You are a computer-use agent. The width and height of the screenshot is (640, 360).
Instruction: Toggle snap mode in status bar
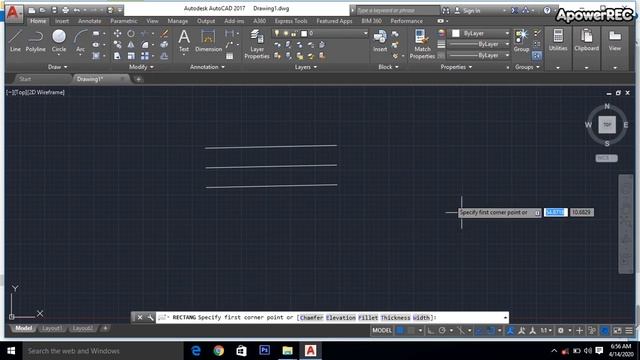[411, 330]
